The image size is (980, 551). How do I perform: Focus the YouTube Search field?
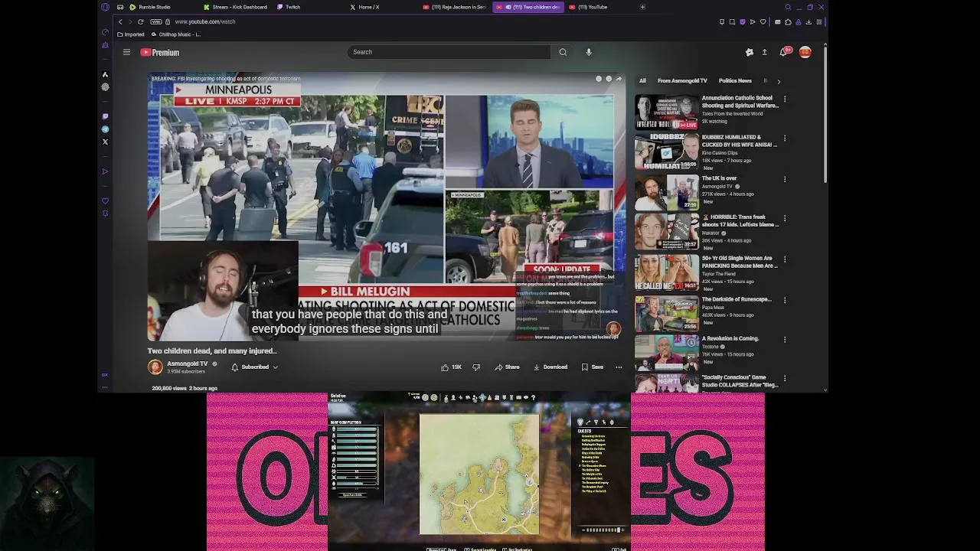click(x=449, y=52)
